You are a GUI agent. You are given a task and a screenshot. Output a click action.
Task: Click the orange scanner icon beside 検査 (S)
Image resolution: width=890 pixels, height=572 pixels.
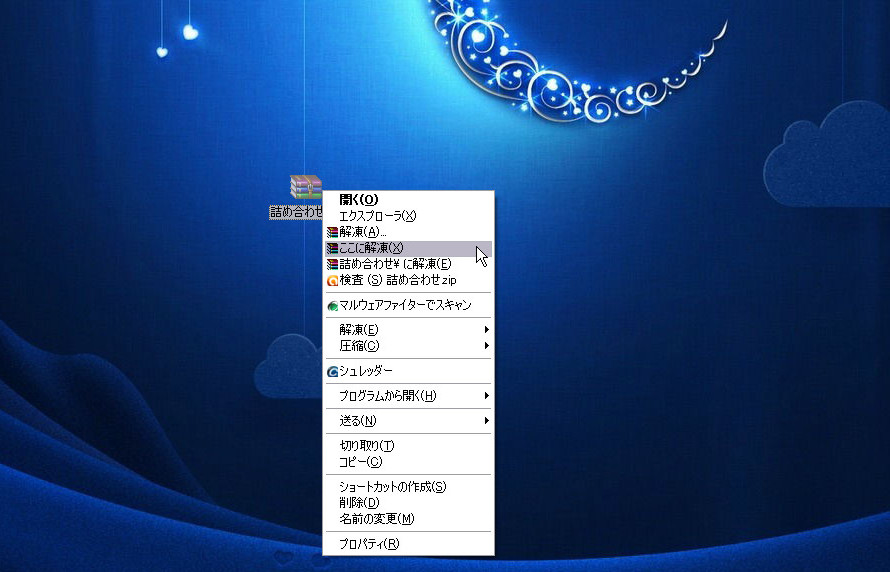[333, 280]
